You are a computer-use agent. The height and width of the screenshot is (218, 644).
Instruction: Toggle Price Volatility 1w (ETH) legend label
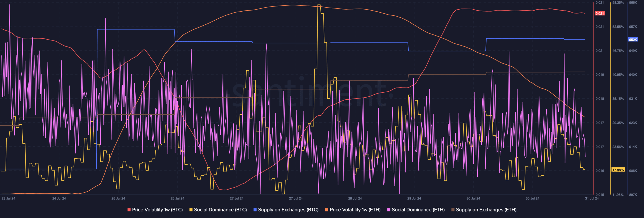click(355, 210)
